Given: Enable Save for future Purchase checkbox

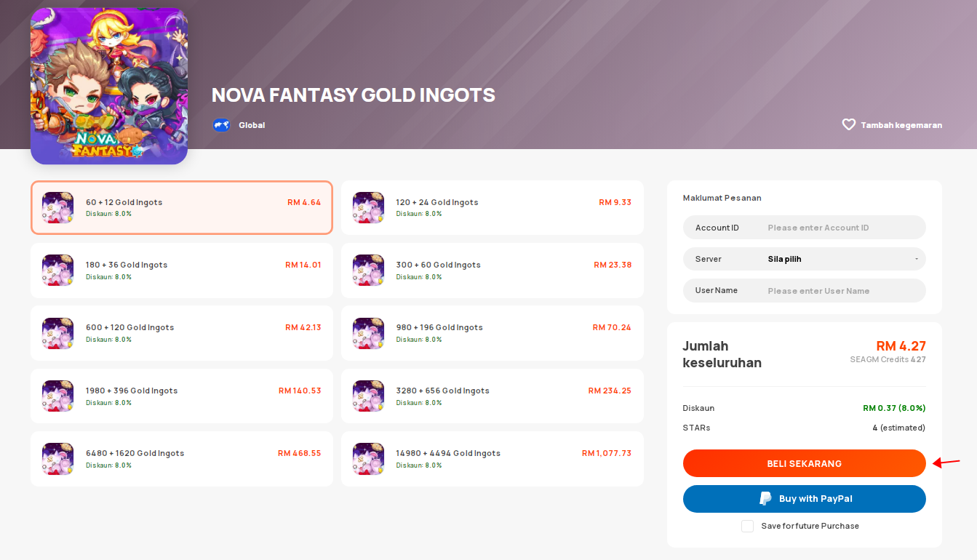Looking at the screenshot, I should 747,526.
